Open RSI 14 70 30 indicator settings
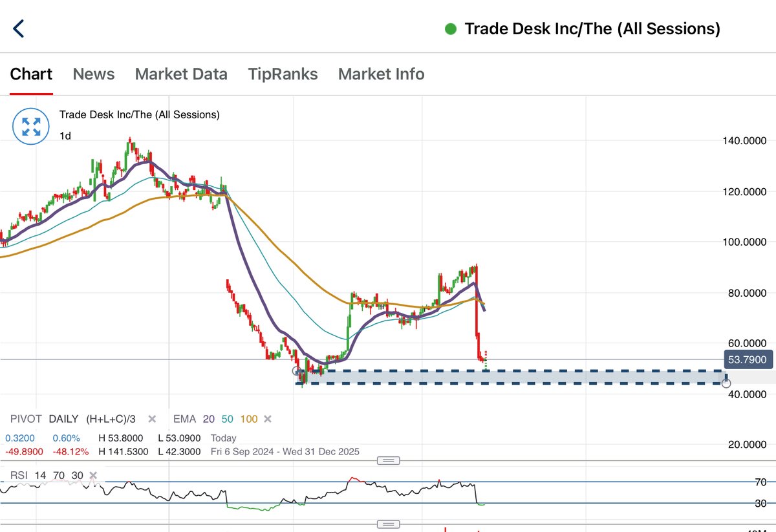The height and width of the screenshot is (532, 776). pos(47,476)
